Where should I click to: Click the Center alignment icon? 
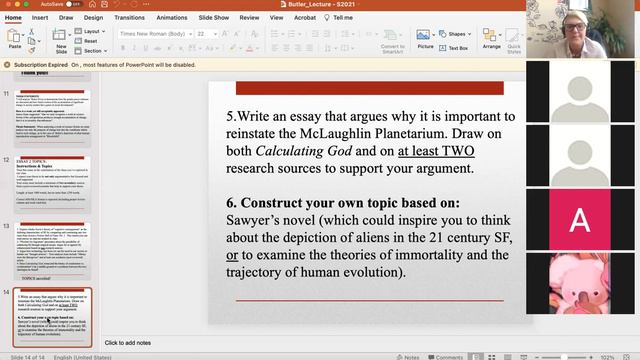(x=287, y=48)
